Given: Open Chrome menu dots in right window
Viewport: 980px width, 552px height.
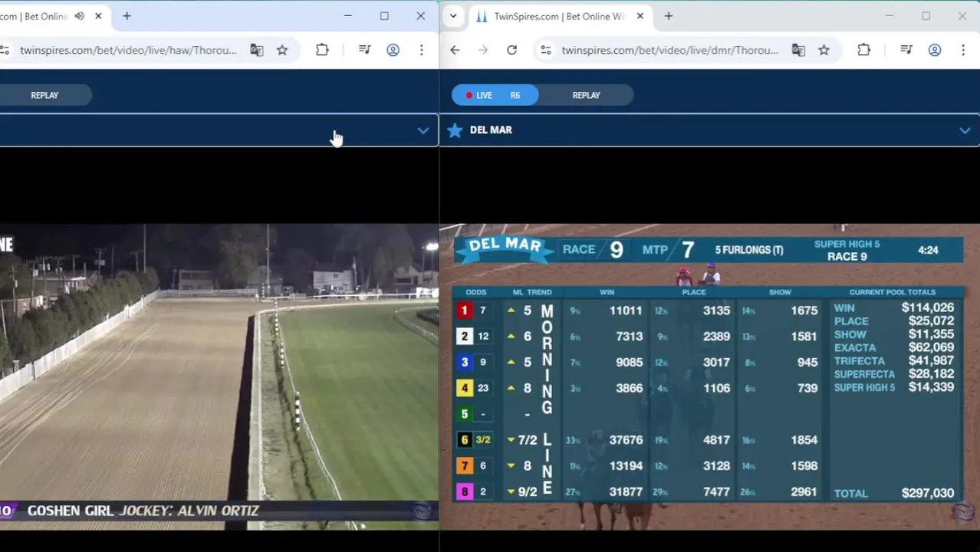Looking at the screenshot, I should pyautogui.click(x=963, y=50).
